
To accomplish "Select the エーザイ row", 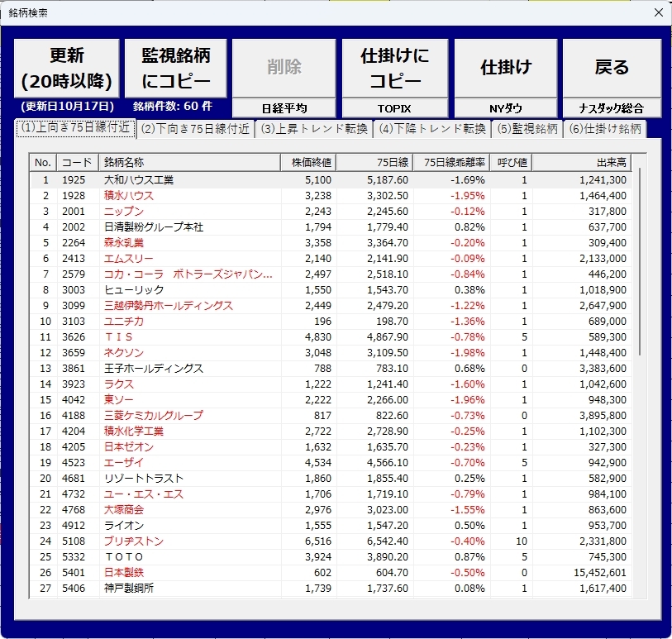I will pos(331,463).
